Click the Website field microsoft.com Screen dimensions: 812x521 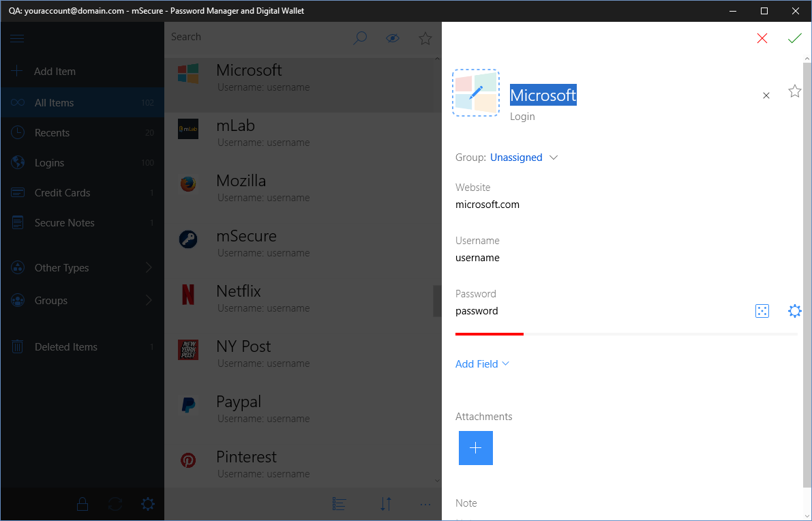(x=487, y=205)
